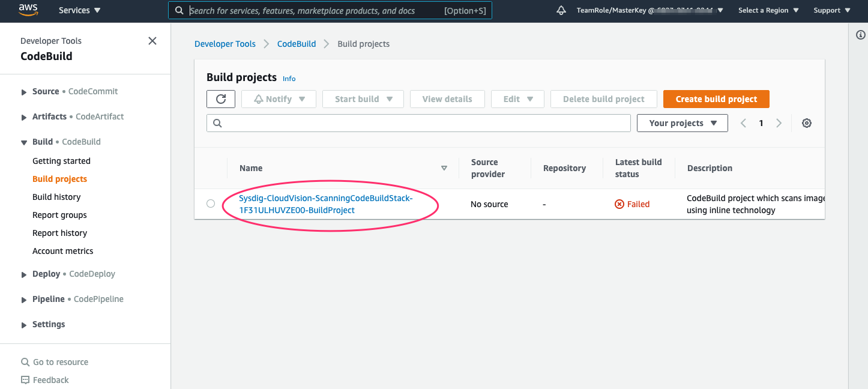868x389 pixels.
Task: Open Account metrics in sidebar
Action: click(63, 251)
